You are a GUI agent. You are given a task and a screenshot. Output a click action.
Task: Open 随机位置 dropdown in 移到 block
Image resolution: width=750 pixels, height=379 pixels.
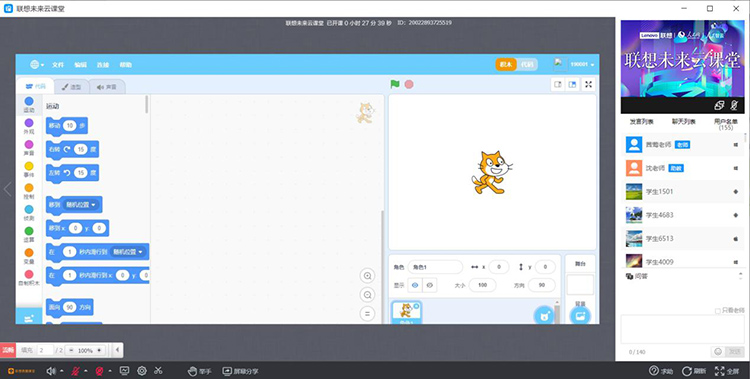(81, 205)
